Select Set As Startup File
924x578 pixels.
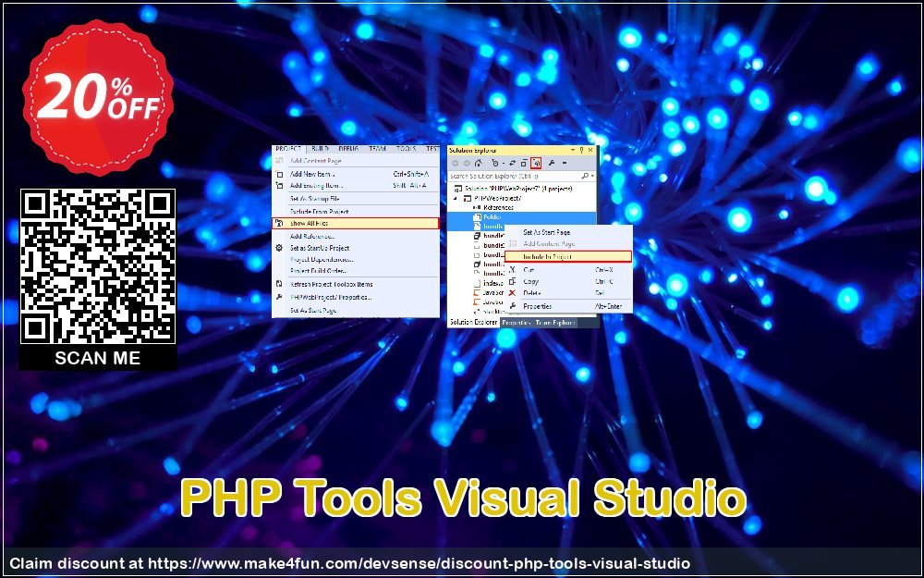click(x=356, y=199)
